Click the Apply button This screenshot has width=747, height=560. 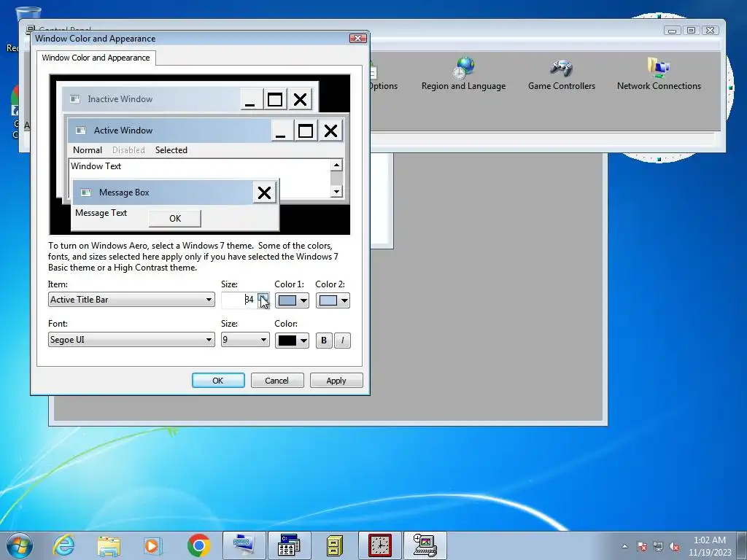(336, 381)
